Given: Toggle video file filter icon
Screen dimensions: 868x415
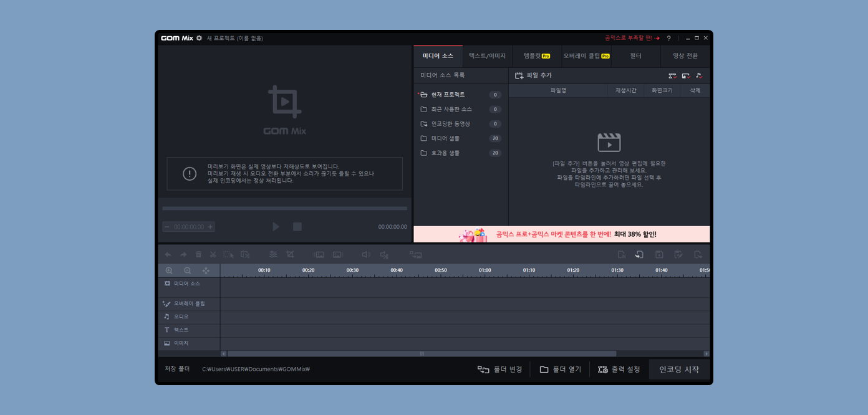Looking at the screenshot, I should [x=672, y=75].
